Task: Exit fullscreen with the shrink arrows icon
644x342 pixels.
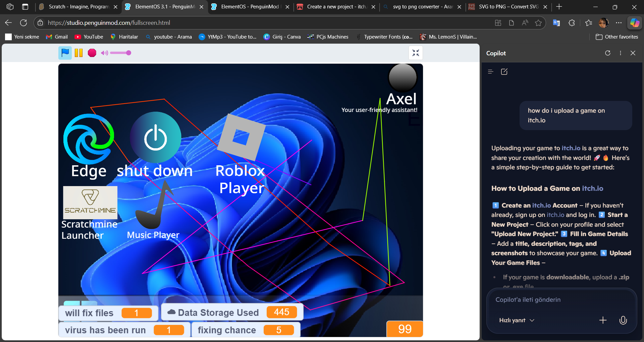Action: click(x=416, y=53)
